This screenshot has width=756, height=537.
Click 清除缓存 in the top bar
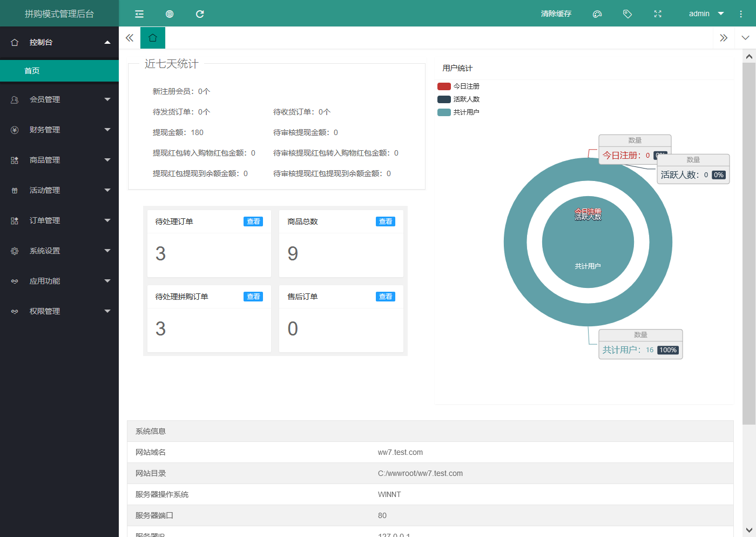click(556, 14)
